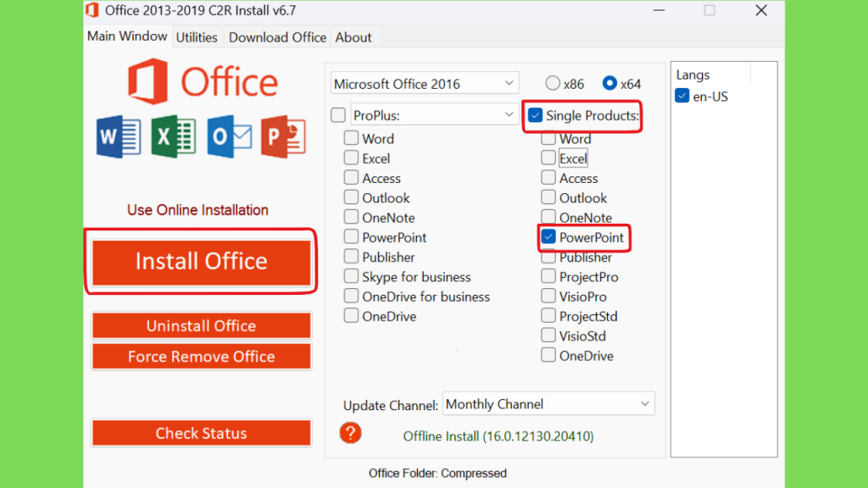
Task: Select the x64 architecture radio button
Action: [609, 83]
